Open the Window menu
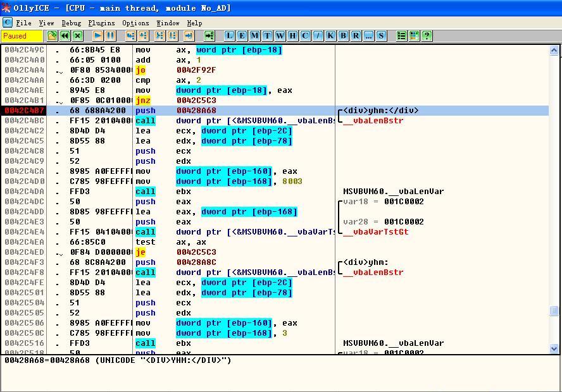The image size is (562, 392). coord(168,23)
